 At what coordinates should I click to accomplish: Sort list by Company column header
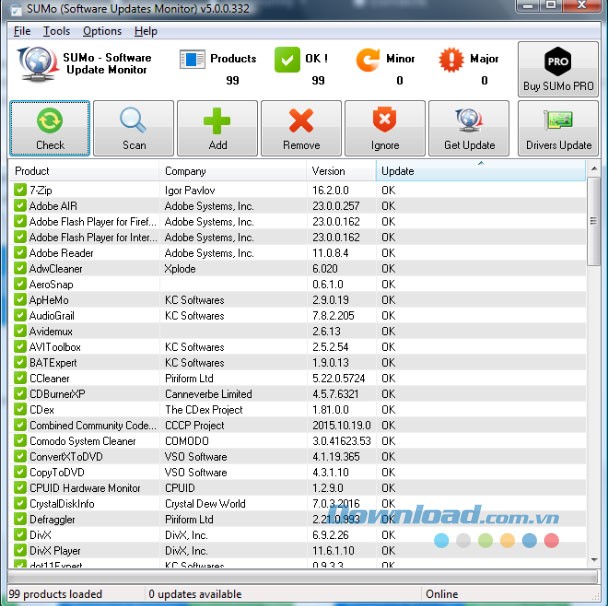tap(233, 171)
